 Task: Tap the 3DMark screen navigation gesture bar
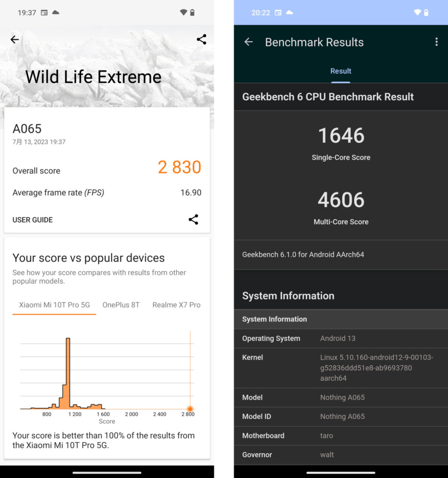pos(107,473)
